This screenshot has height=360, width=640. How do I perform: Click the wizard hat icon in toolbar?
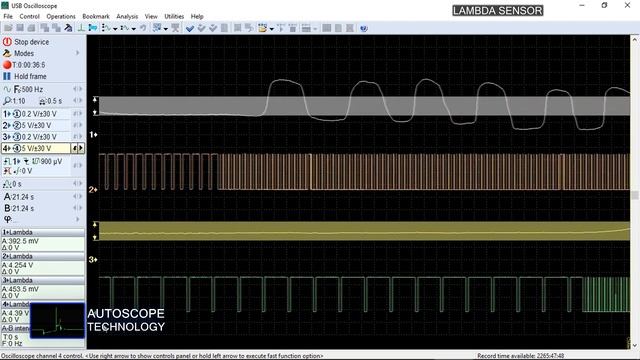68,28
